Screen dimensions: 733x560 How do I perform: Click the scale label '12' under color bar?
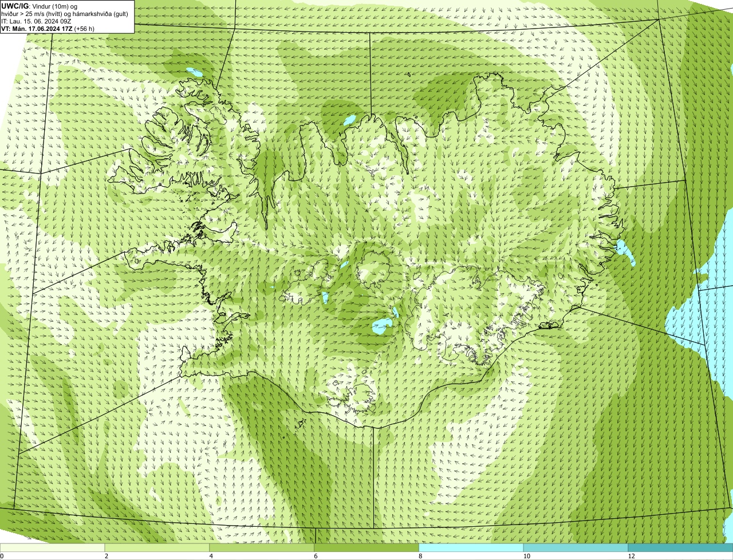630,556
